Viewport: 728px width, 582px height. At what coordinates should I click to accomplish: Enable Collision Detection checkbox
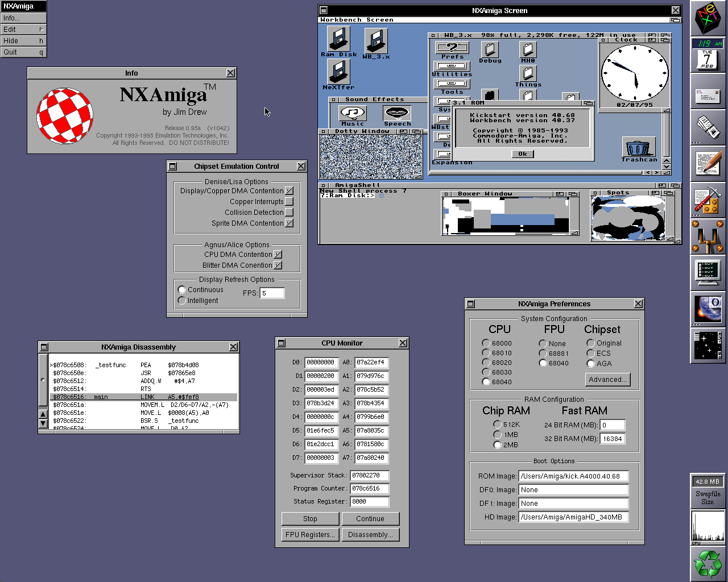pyautogui.click(x=289, y=213)
